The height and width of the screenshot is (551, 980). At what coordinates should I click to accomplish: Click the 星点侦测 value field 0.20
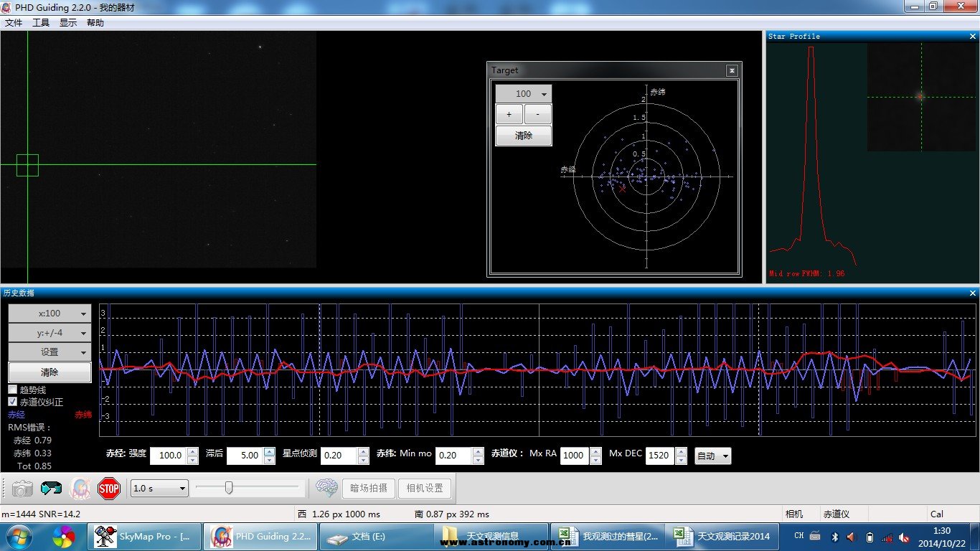pos(339,456)
